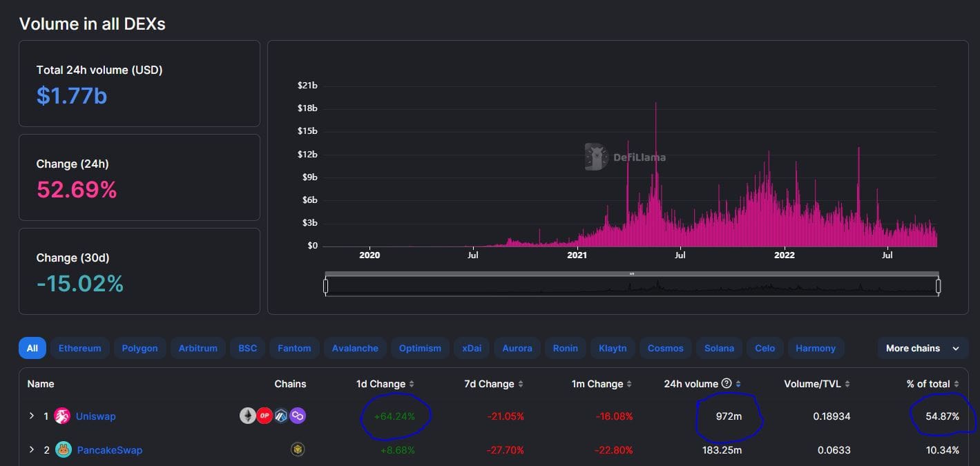Click the left handle of chart range slider
The width and height of the screenshot is (980, 466).
click(325, 285)
